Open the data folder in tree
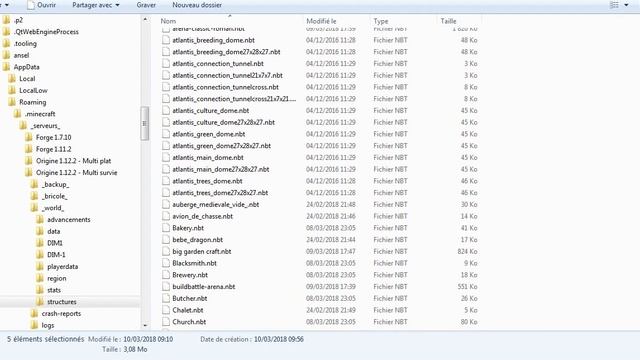 (53, 231)
